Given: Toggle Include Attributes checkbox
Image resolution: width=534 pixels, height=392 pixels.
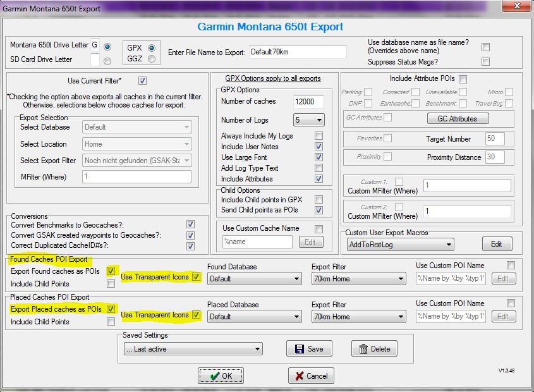Looking at the screenshot, I should pyautogui.click(x=319, y=179).
